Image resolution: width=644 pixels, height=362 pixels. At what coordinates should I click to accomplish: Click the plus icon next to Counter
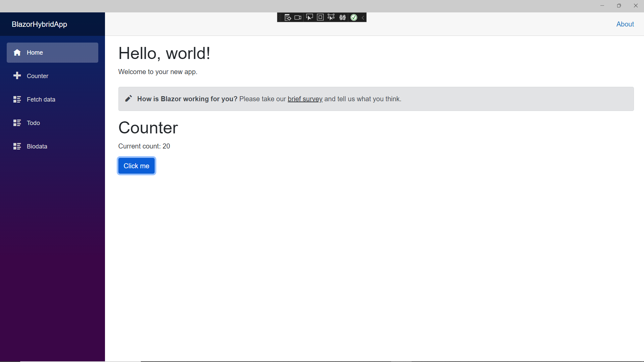(x=17, y=76)
